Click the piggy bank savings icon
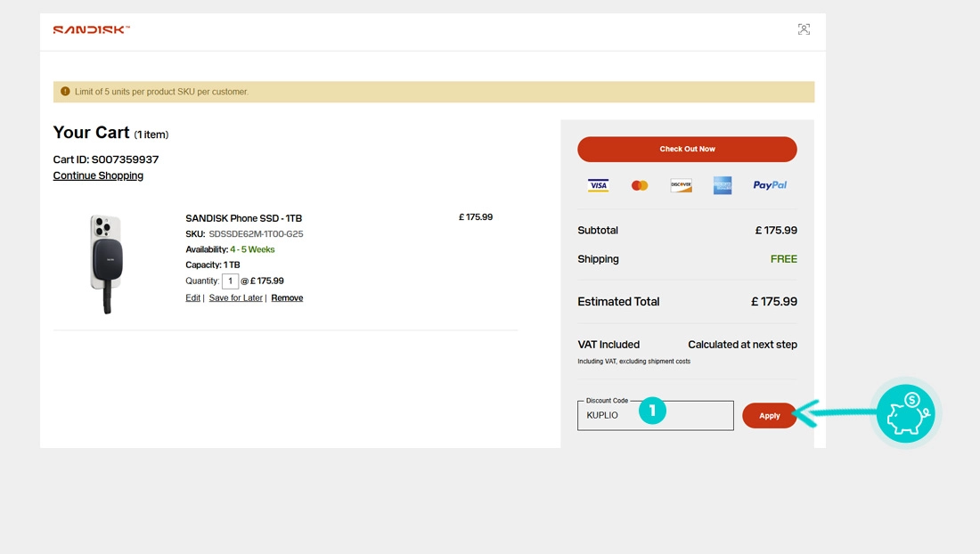The width and height of the screenshot is (980, 554). pyautogui.click(x=906, y=413)
